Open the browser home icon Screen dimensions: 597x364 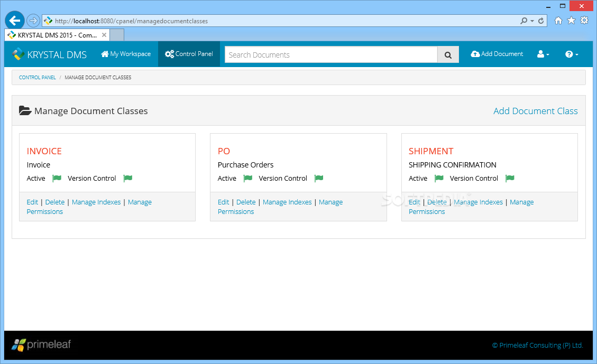click(x=558, y=21)
